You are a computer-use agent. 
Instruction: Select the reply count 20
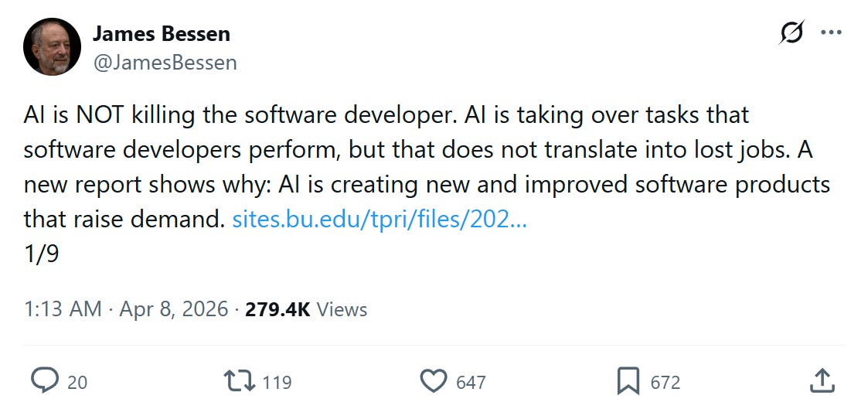(x=77, y=383)
